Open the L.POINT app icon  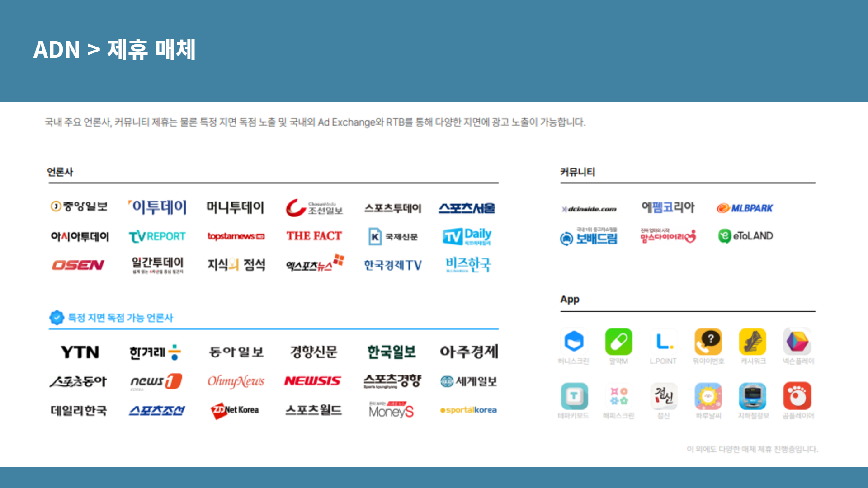tap(663, 342)
